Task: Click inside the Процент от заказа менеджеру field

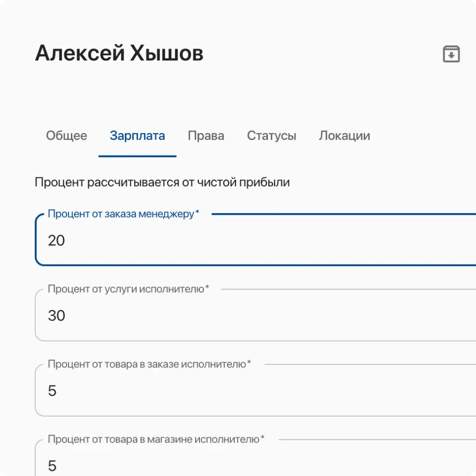Action: pyautogui.click(x=190, y=240)
